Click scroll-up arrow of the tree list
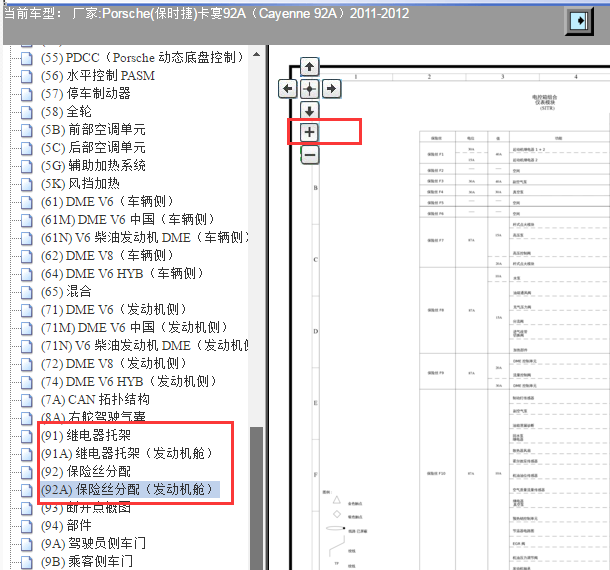Viewport: 610px width, 570px height. [256, 54]
